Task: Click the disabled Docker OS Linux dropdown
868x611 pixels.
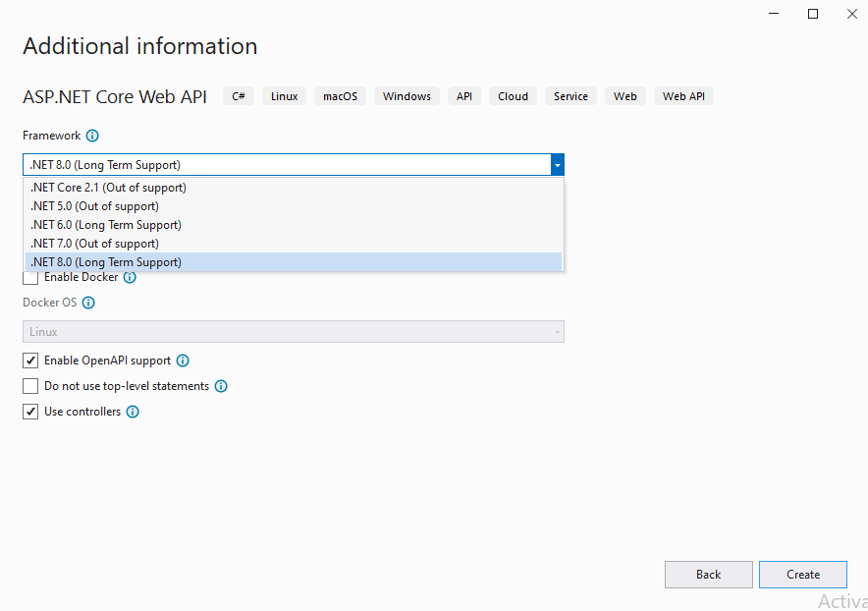Action: pos(294,332)
